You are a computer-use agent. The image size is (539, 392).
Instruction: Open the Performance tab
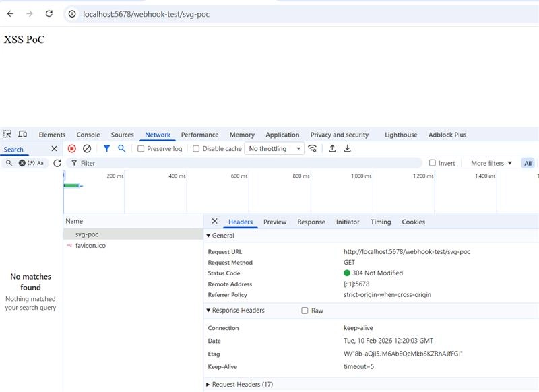199,135
